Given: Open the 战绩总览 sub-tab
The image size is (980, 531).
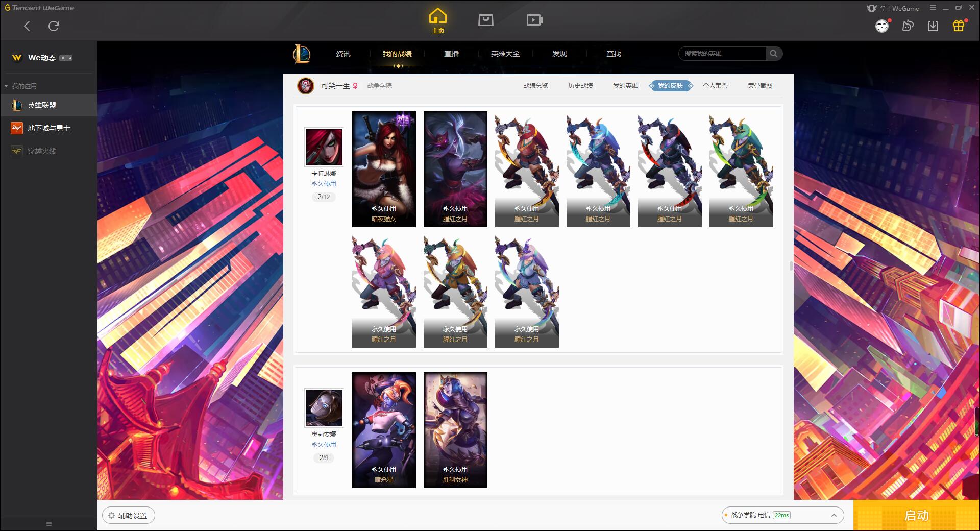Looking at the screenshot, I should [x=535, y=86].
